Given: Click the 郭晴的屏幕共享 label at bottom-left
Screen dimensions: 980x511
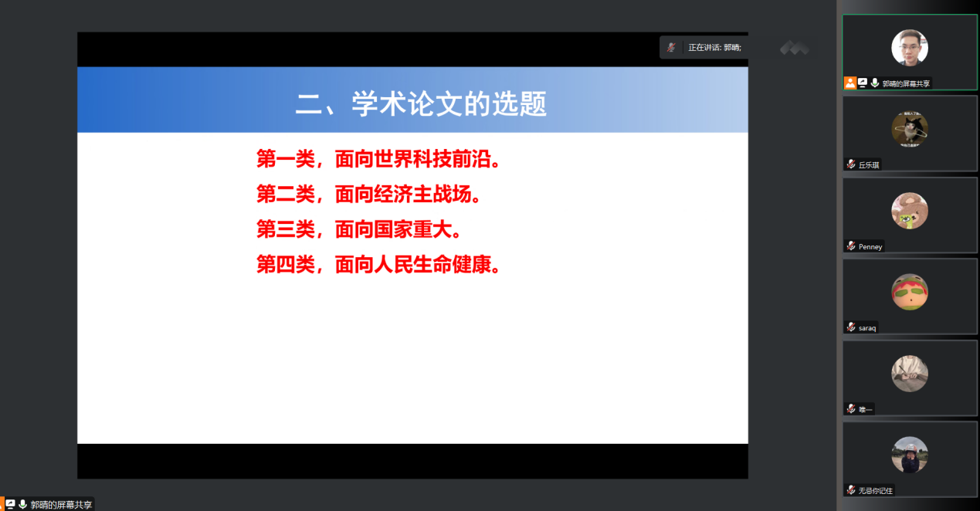Looking at the screenshot, I should point(61,505).
